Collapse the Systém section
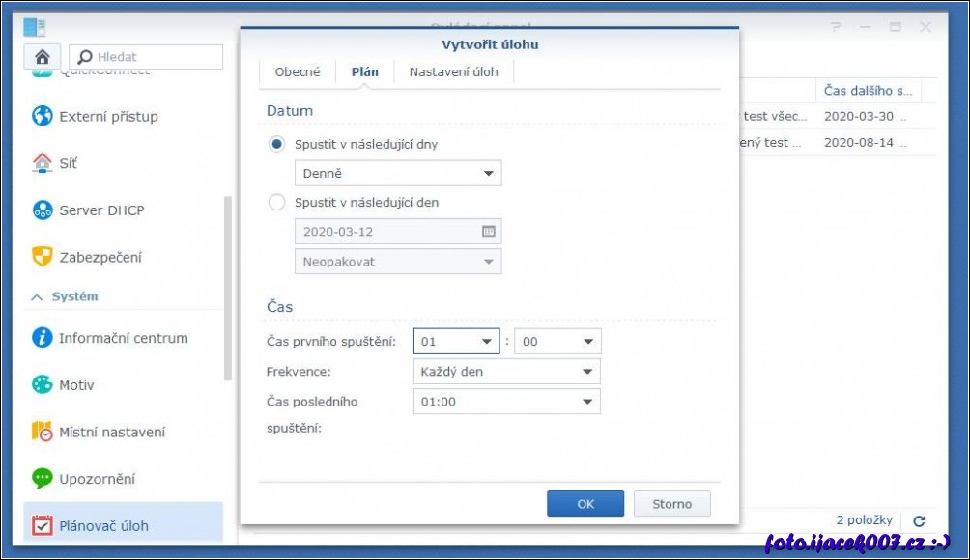 point(37,296)
